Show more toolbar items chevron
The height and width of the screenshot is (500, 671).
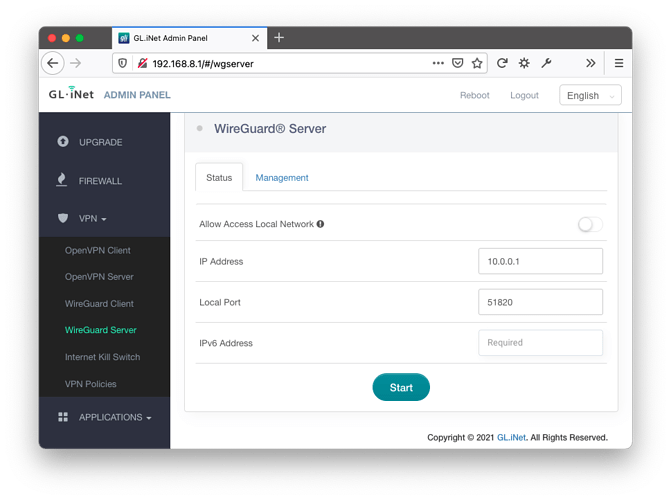(x=591, y=63)
